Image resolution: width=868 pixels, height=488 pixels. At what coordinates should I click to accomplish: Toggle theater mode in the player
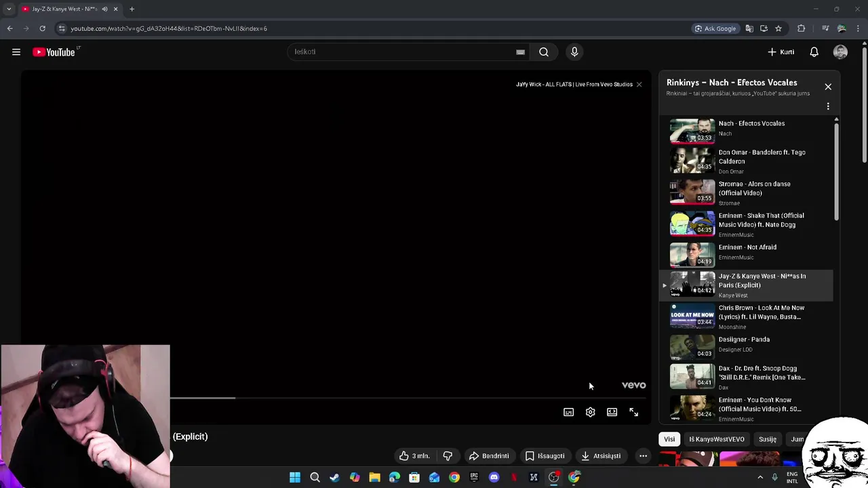[612, 412]
